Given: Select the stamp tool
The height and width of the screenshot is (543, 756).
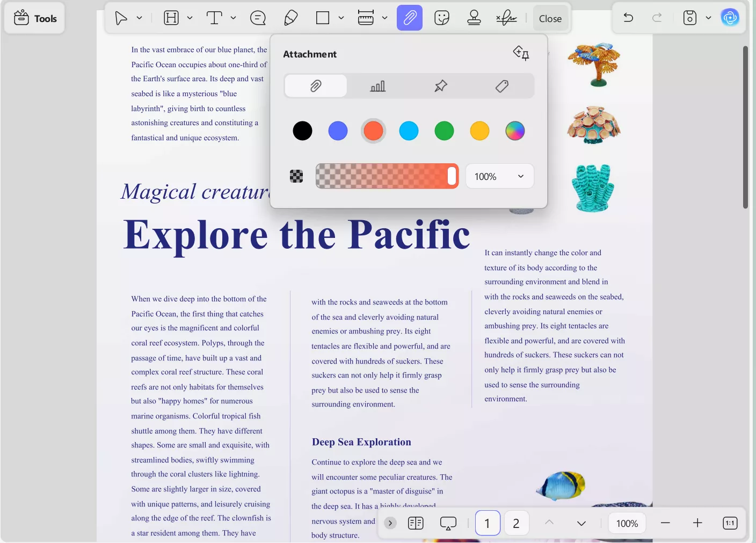Looking at the screenshot, I should (474, 18).
